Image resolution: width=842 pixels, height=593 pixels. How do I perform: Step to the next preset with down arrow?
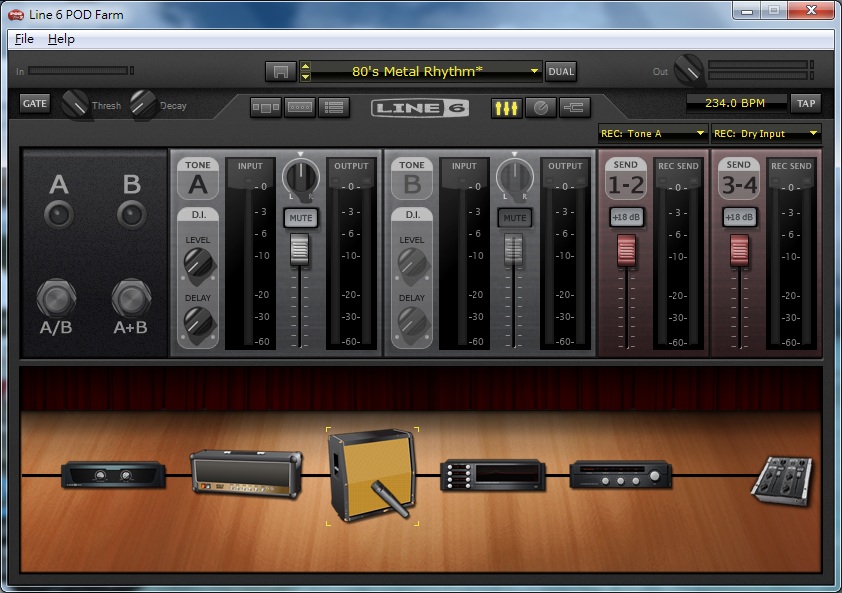[306, 77]
